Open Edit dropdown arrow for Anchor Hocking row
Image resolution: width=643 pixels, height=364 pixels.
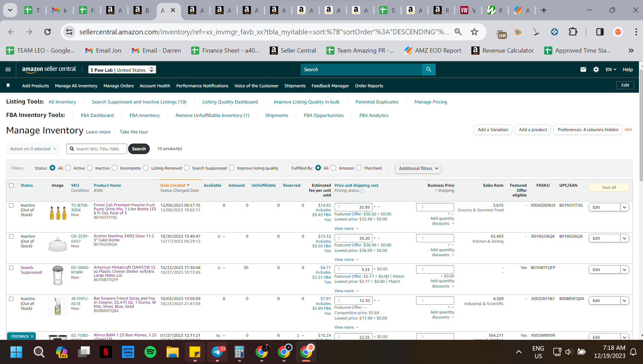(x=624, y=238)
